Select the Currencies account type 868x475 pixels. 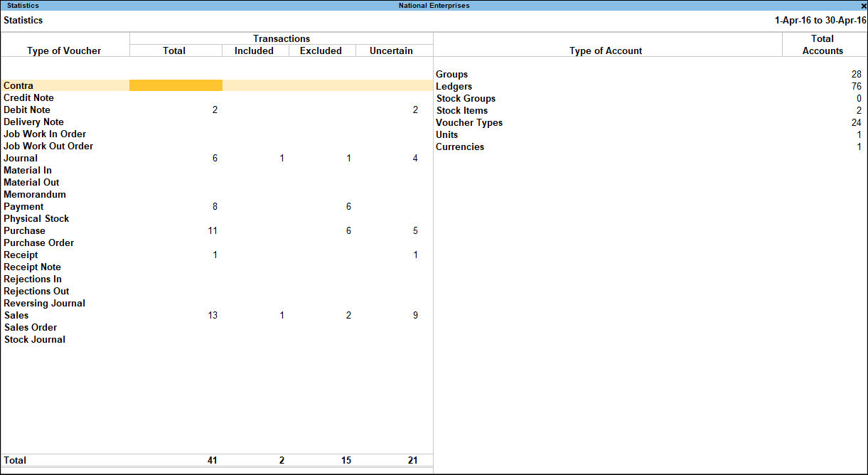(460, 146)
